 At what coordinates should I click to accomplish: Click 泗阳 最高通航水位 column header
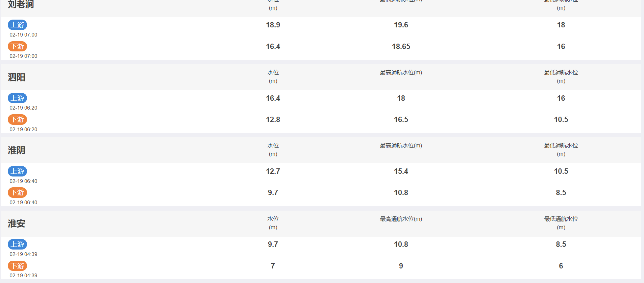pos(401,72)
